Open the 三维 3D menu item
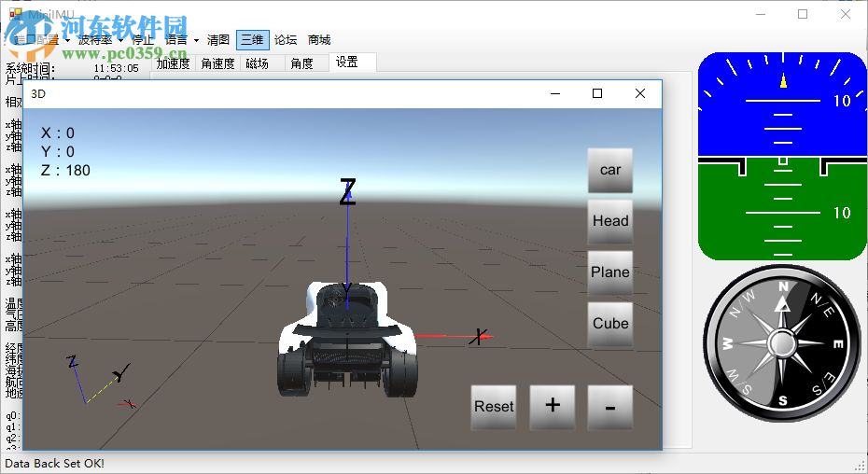 252,40
